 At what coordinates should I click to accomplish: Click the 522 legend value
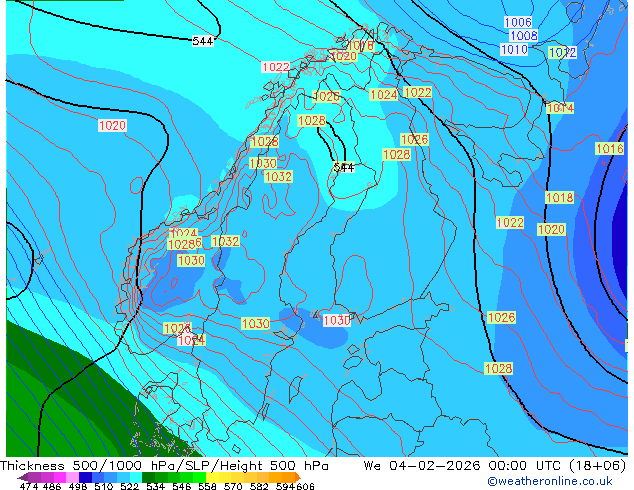129,486
